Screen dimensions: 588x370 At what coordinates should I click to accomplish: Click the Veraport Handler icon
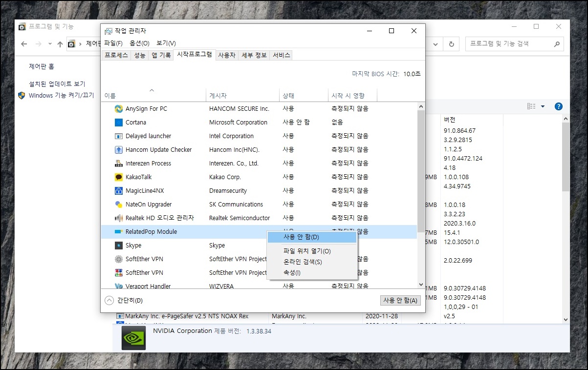(x=118, y=286)
